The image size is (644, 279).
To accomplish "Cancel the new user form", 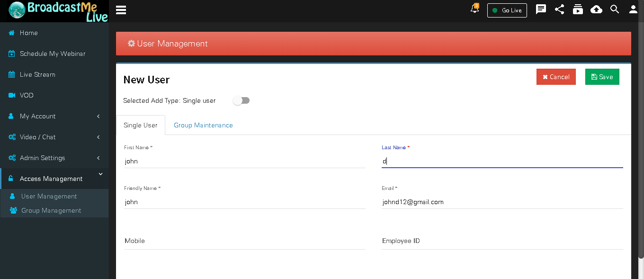I will pyautogui.click(x=556, y=77).
